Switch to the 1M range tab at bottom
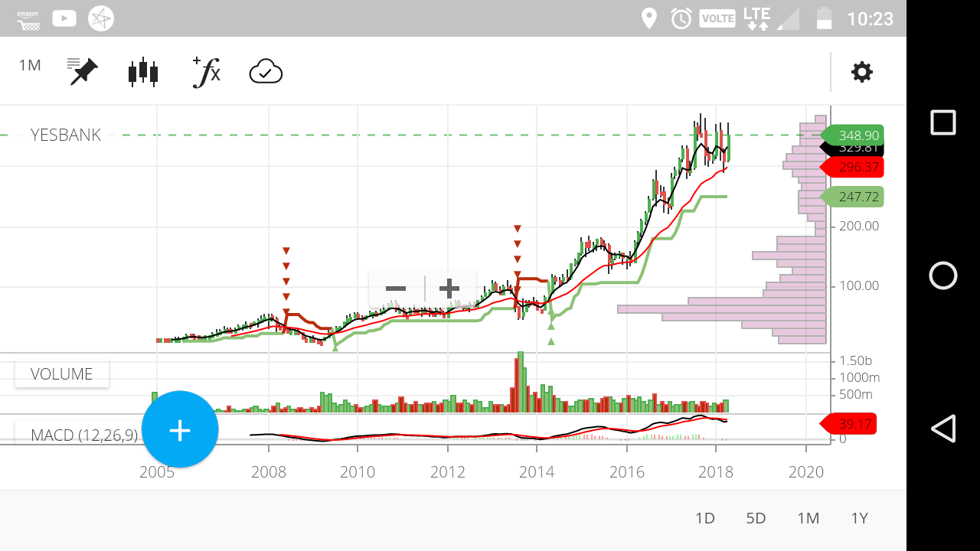Viewport: 980px width, 551px height. [x=808, y=518]
